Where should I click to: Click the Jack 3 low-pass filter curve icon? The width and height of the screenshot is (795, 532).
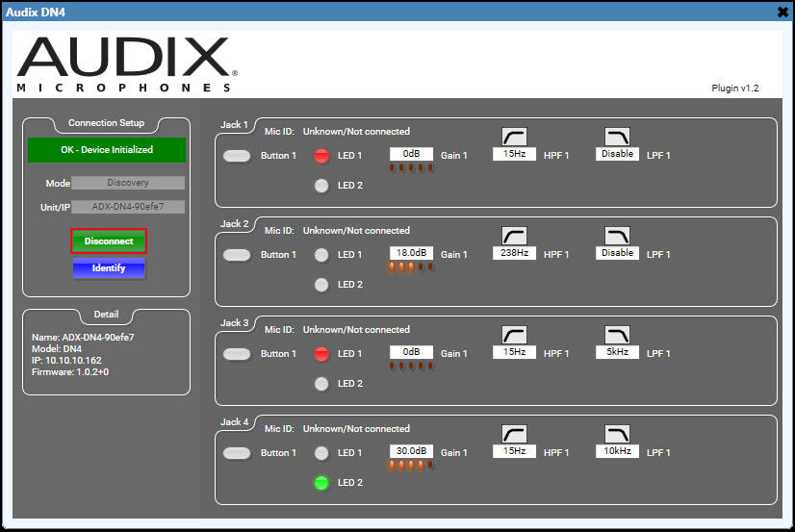(x=617, y=335)
